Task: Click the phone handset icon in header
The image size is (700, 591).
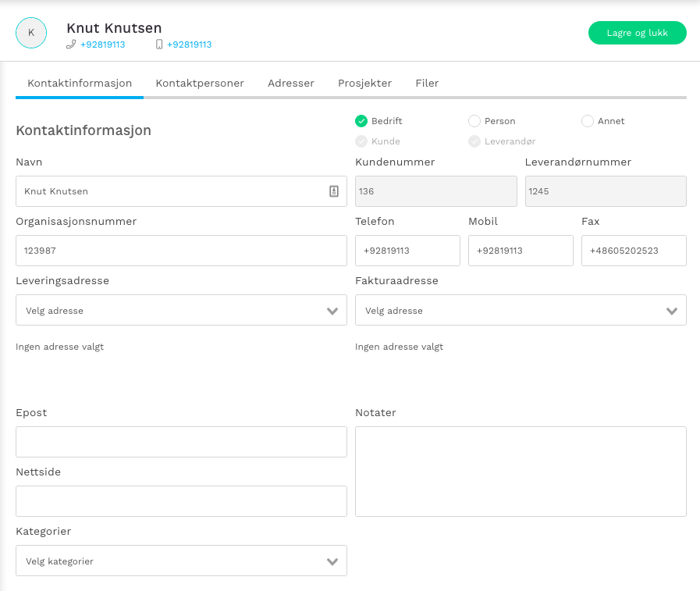Action: click(71, 45)
